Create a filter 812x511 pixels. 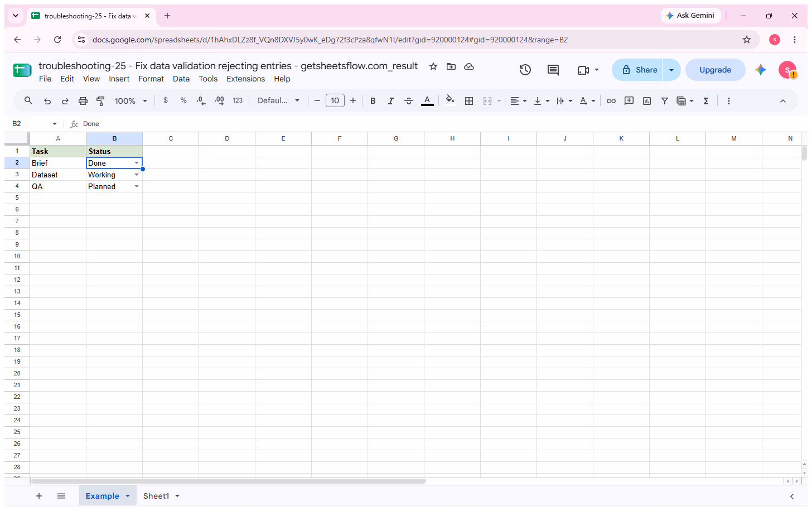665,101
